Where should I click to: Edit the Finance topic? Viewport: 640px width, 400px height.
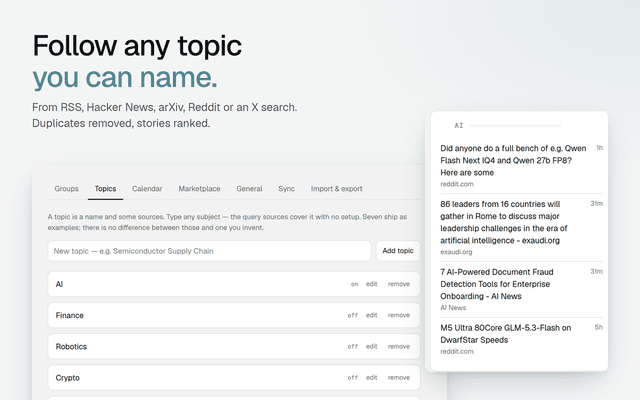click(371, 315)
